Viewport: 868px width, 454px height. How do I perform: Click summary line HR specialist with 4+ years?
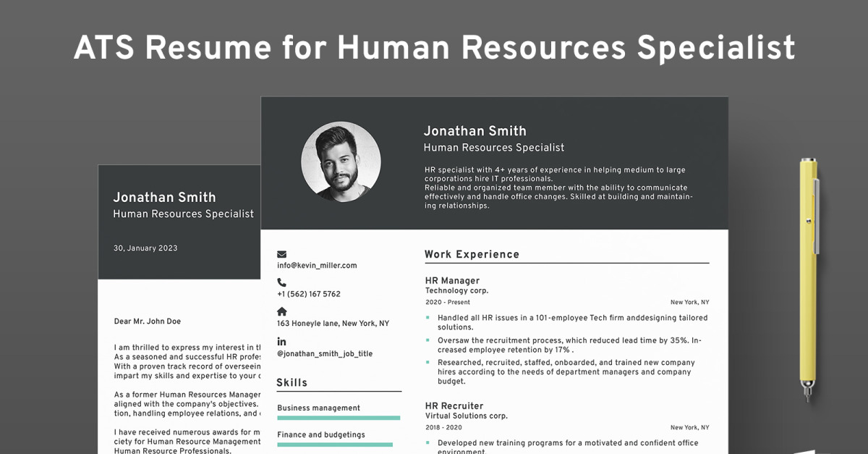tap(555, 170)
